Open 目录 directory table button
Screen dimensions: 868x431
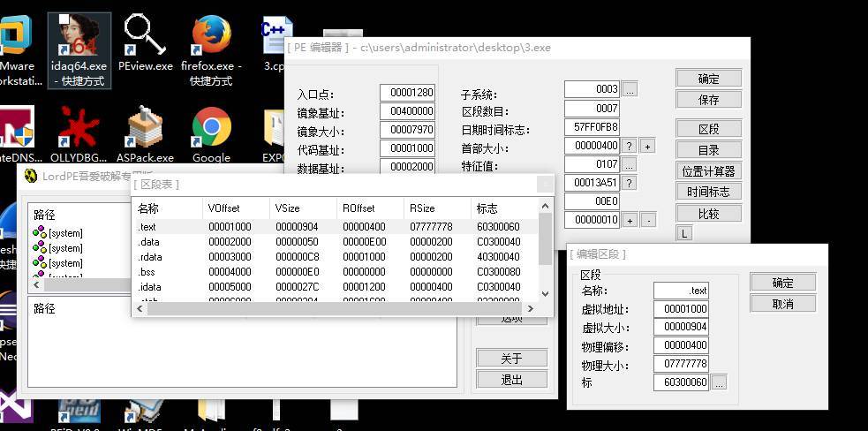pyautogui.click(x=708, y=150)
